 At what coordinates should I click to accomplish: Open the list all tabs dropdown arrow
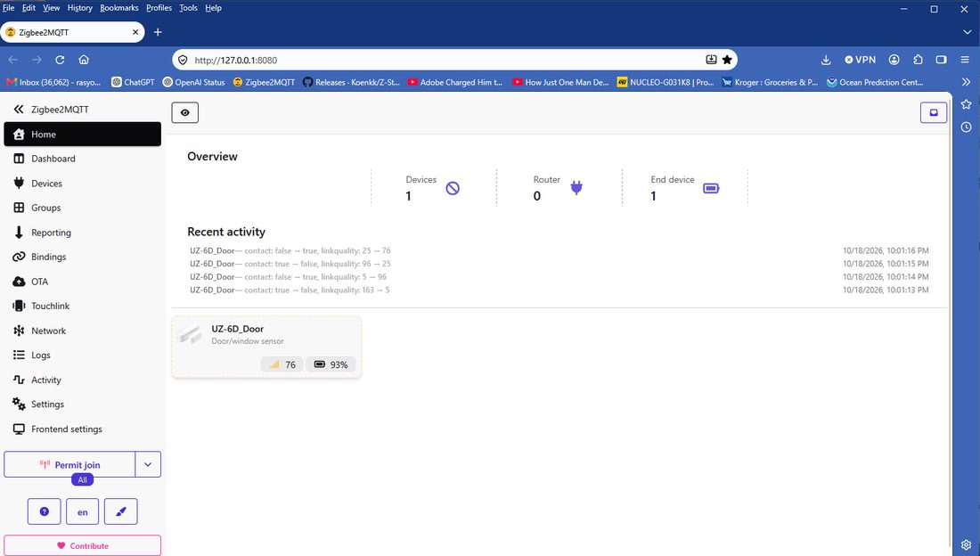point(967,32)
